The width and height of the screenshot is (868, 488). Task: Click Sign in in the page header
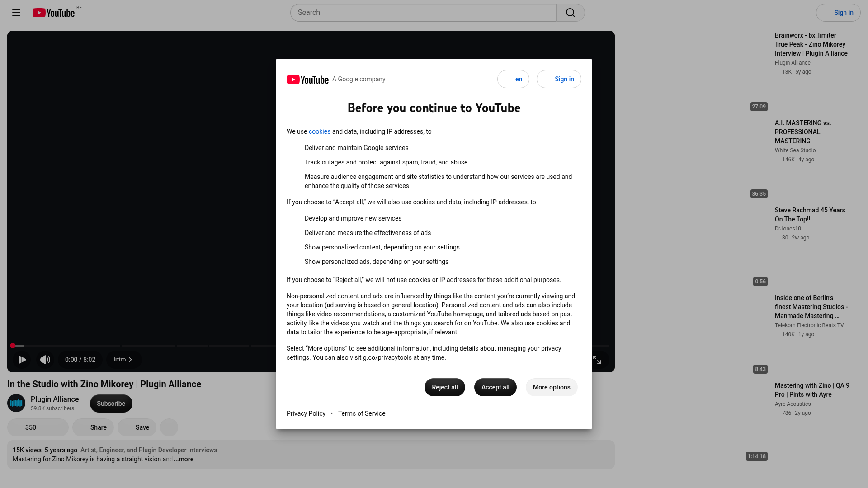coord(838,13)
